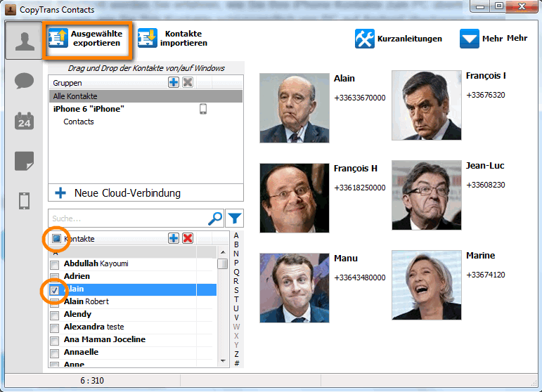Click phone number +33633670000
The height and width of the screenshot is (392, 542).
(x=359, y=98)
